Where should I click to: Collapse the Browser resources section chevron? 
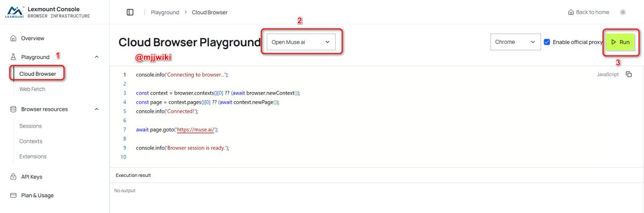[97, 109]
